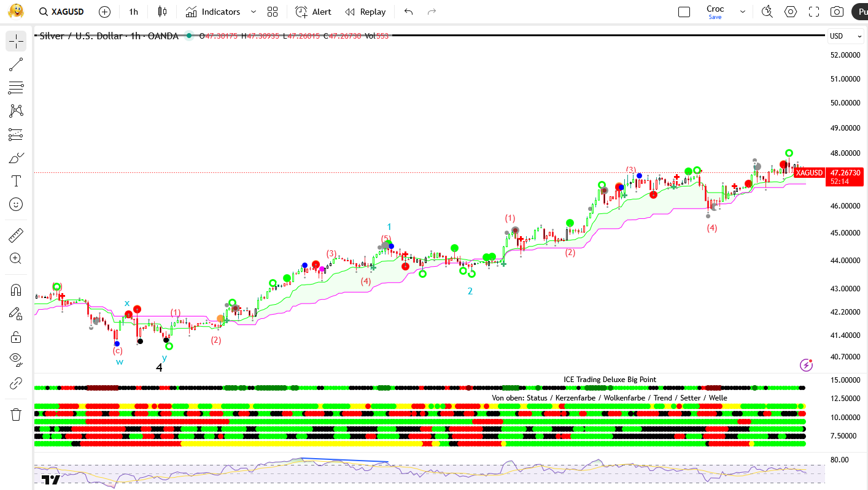Expand the Indicators dropdown arrow

tap(254, 12)
